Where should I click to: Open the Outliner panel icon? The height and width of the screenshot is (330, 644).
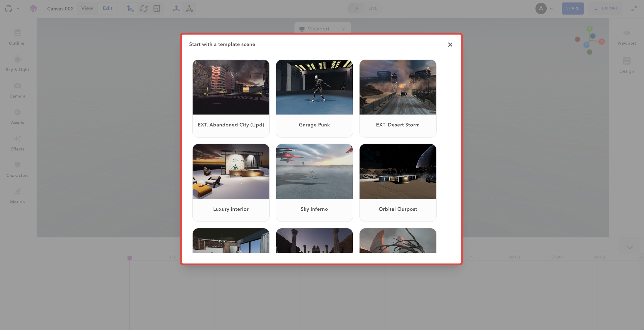(x=17, y=33)
